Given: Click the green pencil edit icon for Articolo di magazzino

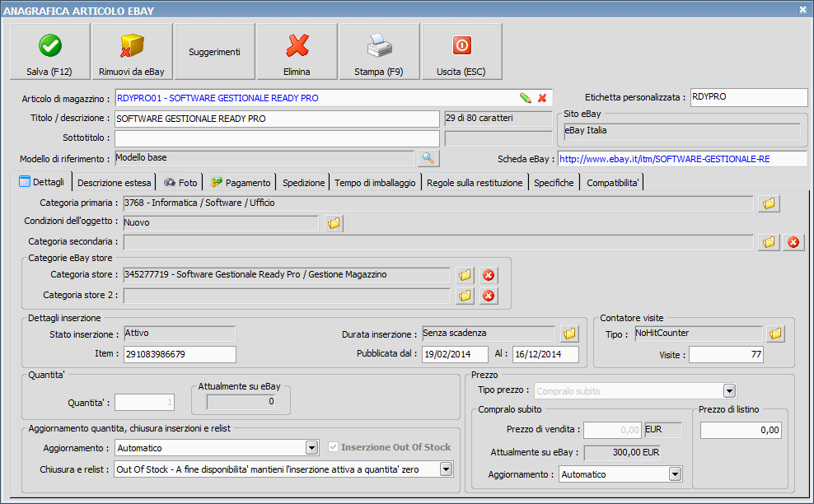Looking at the screenshot, I should point(526,97).
